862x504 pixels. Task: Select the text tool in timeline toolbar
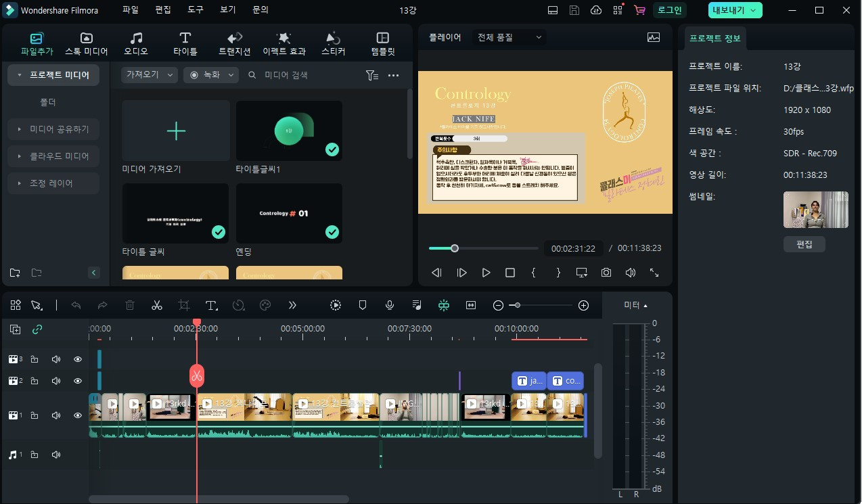[211, 305]
